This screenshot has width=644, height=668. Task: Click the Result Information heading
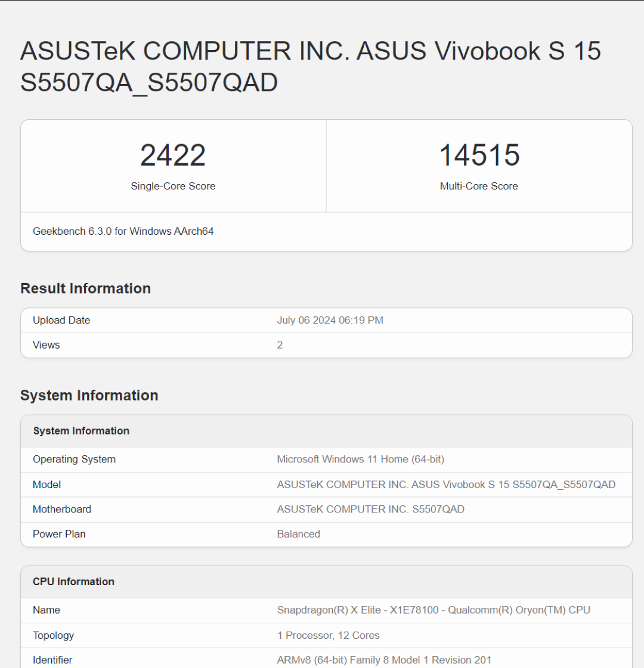tap(85, 288)
